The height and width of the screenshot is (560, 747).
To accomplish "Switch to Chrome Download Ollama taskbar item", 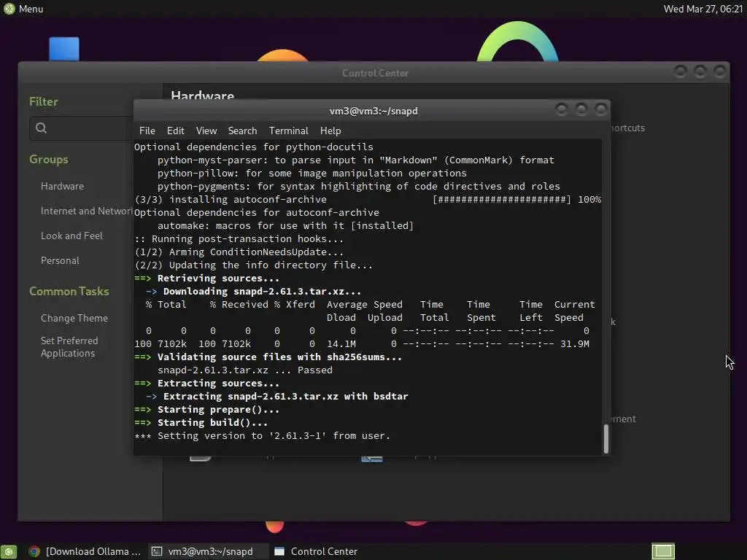I will (x=85, y=551).
